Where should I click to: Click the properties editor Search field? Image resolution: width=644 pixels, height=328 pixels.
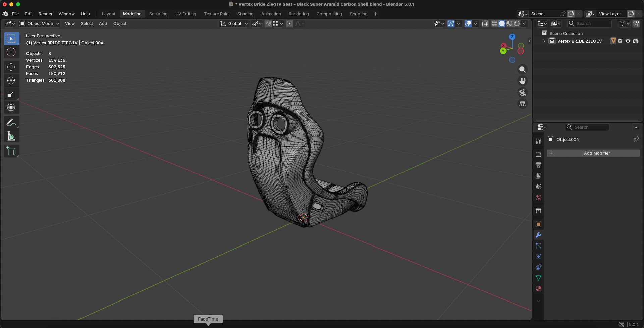click(x=587, y=127)
